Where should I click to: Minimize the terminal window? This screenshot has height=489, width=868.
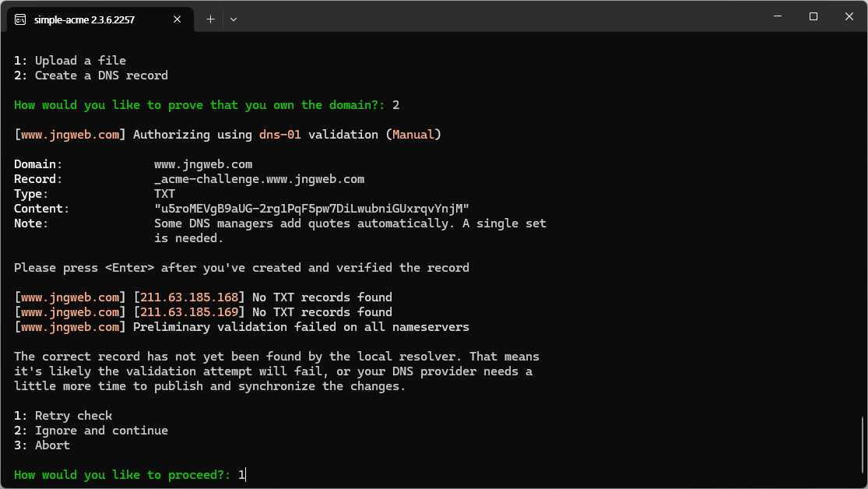[778, 16]
